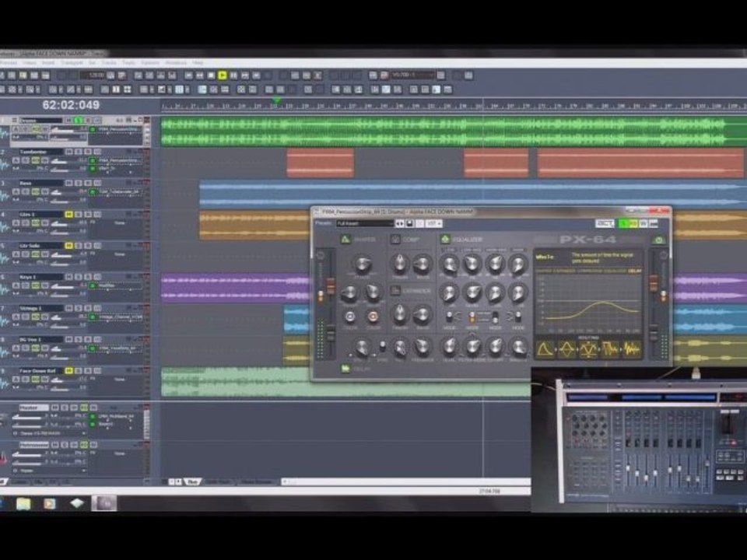Unmute the Gtr Solo track

tap(68, 246)
